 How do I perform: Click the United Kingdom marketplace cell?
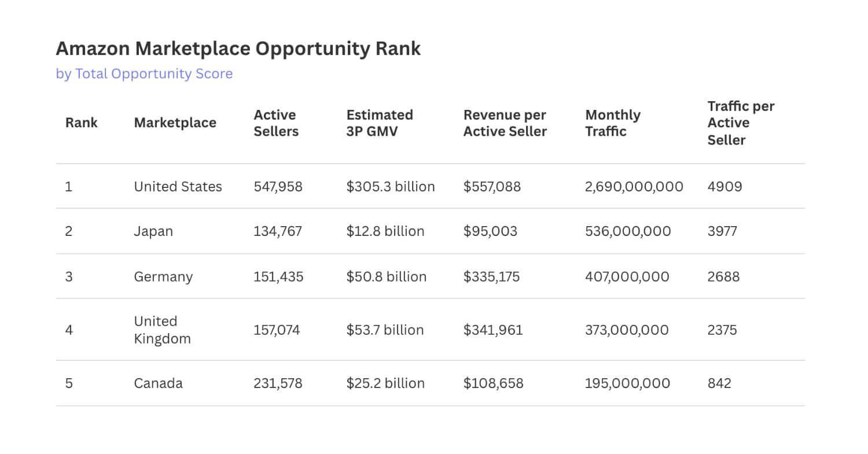click(162, 330)
